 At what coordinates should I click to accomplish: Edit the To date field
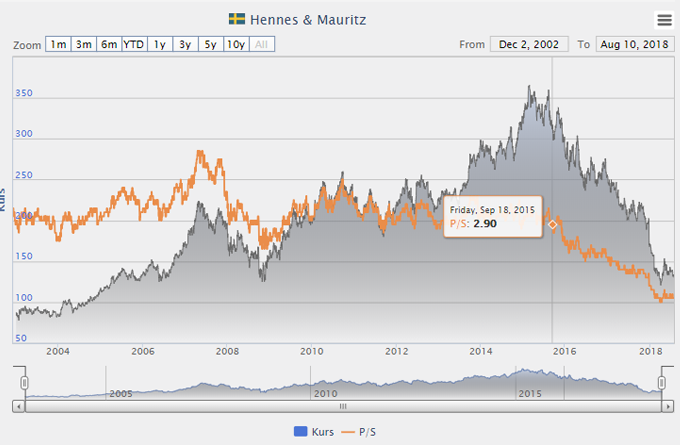point(635,44)
